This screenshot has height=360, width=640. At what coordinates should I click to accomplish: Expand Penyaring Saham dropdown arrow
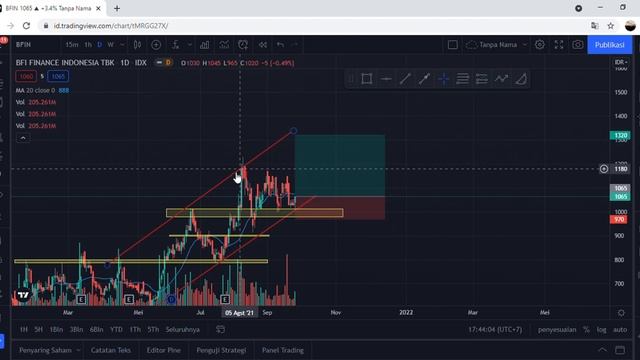tap(78, 350)
